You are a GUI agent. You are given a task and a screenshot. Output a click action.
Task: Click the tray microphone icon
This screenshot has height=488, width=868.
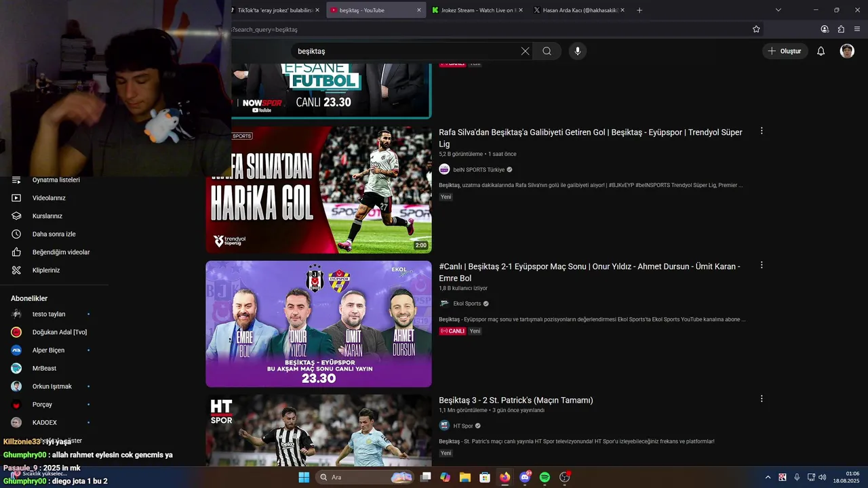coord(797,477)
